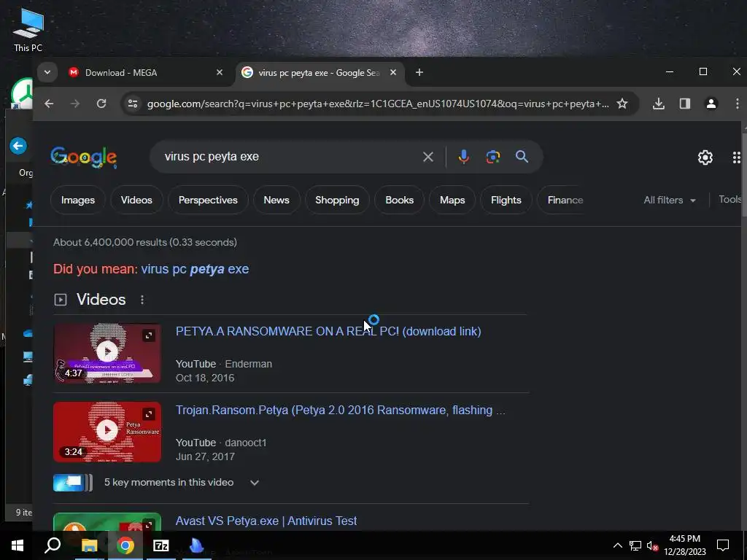Click inside the Google search box
This screenshot has height=560, width=747.
(286, 157)
